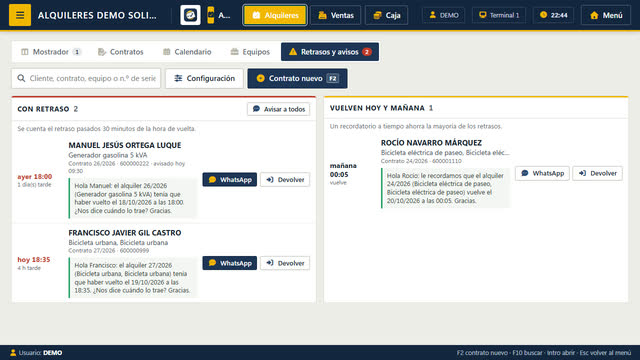
Task: Click CON RETRASO section heading
Action: [x=43, y=109]
